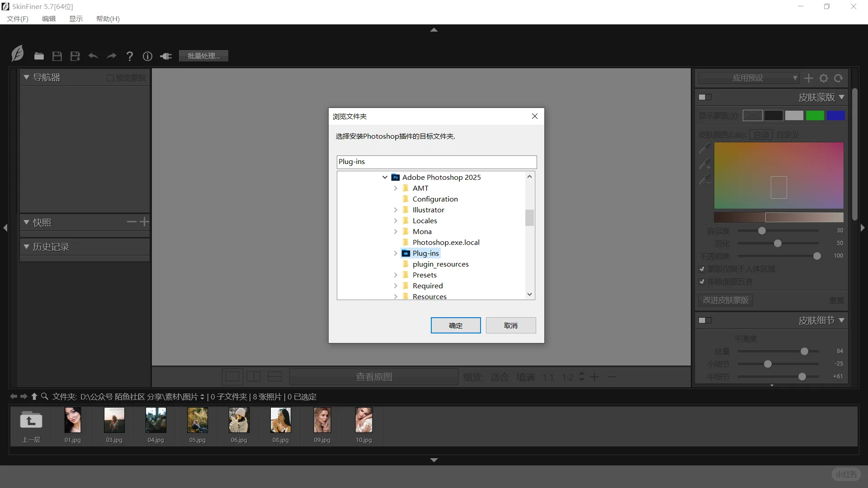Click the add preset plus icon
The width and height of the screenshot is (868, 488).
coord(809,78)
